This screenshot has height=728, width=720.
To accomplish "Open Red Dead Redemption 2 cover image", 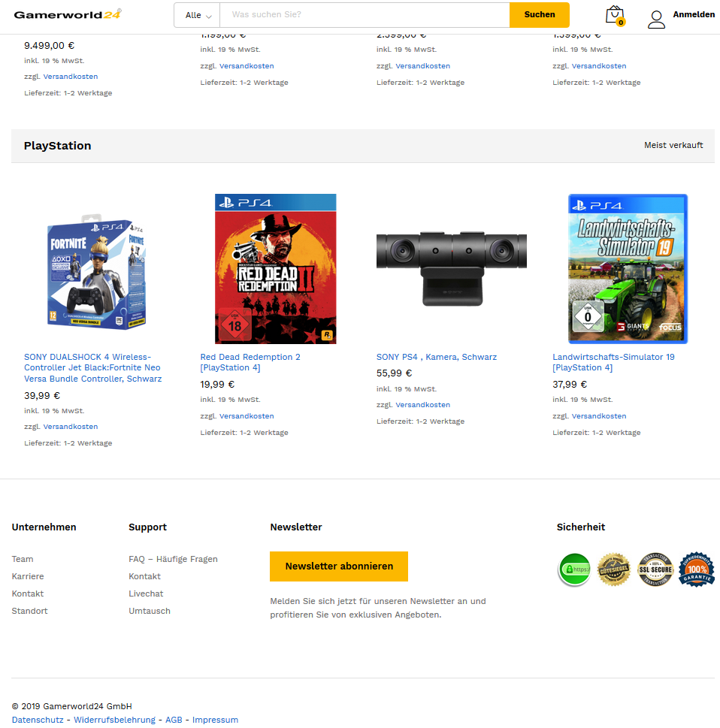I will tap(276, 269).
